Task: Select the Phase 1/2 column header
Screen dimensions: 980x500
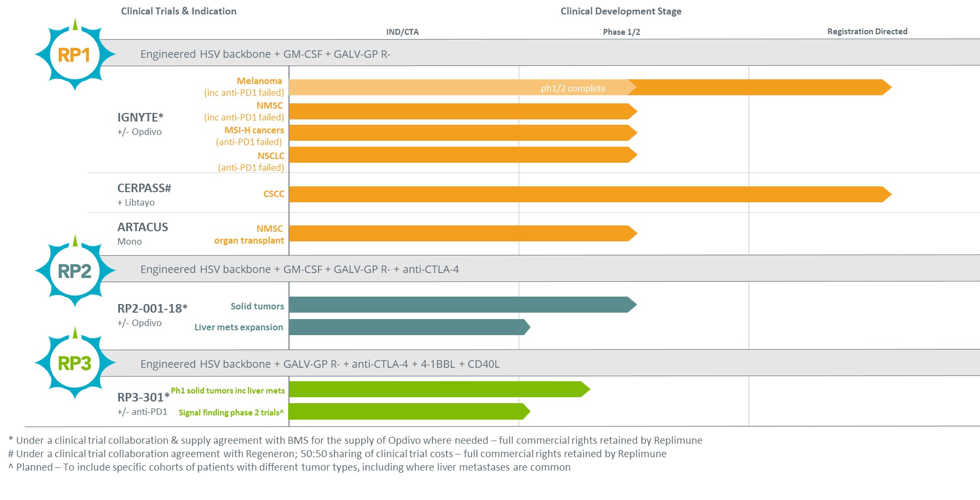Action: (621, 32)
